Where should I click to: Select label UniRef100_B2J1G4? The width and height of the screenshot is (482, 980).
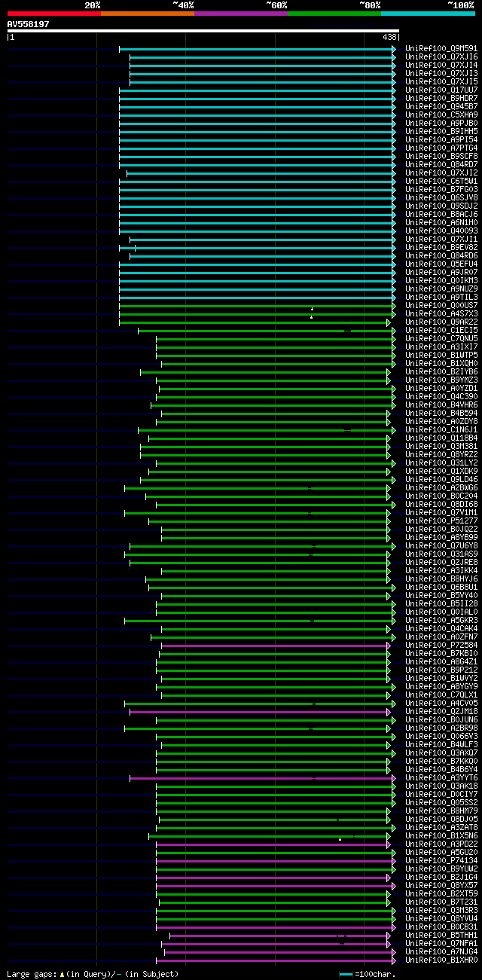(441, 878)
